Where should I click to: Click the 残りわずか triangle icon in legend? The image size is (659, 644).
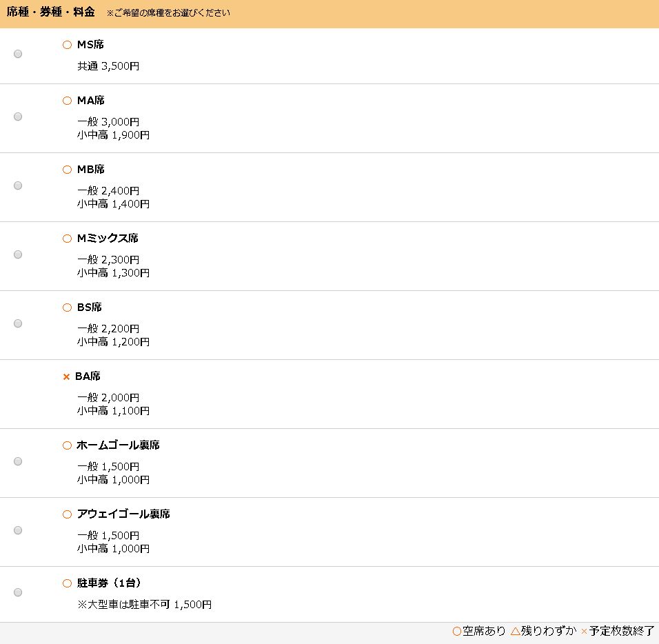(x=515, y=631)
